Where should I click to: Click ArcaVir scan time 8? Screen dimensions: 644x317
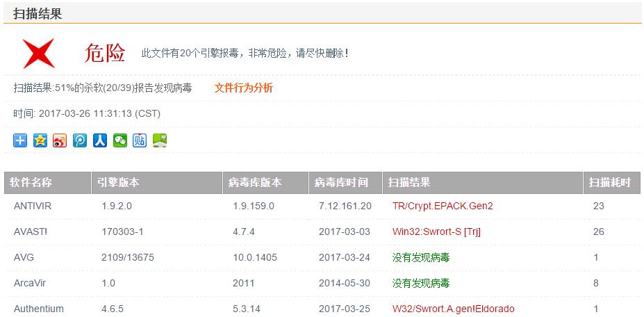[596, 283]
